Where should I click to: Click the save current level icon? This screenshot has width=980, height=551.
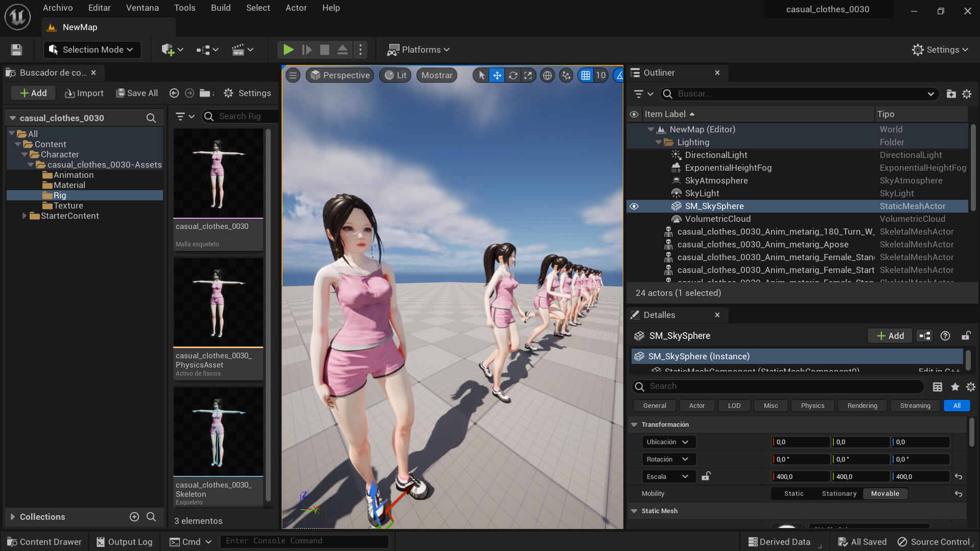click(x=16, y=50)
